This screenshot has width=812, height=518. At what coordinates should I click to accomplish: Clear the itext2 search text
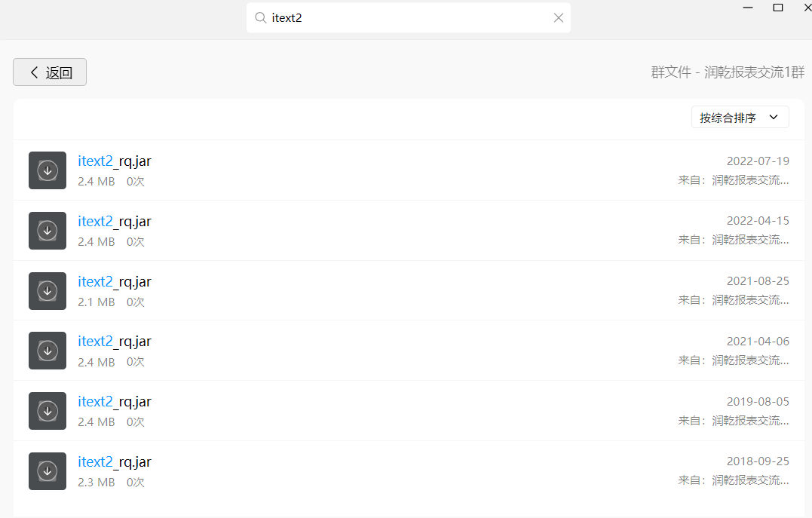tap(558, 17)
